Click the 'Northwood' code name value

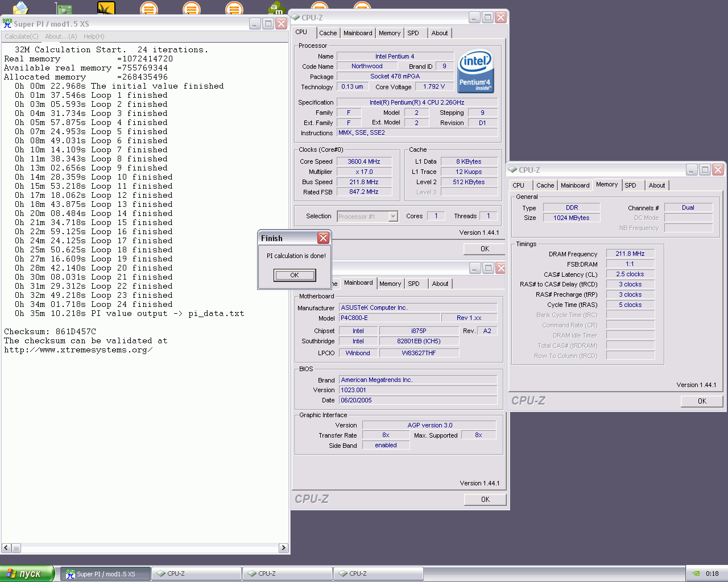point(367,66)
